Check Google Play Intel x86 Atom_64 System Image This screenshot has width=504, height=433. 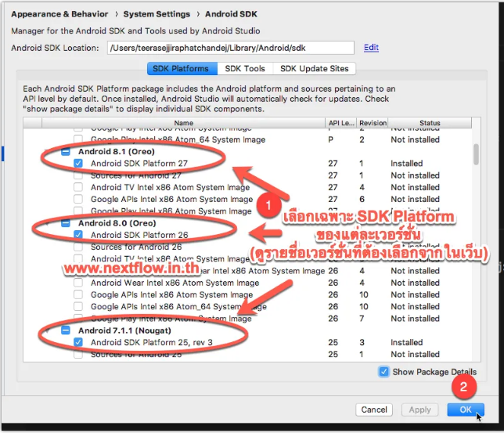pos(78,139)
